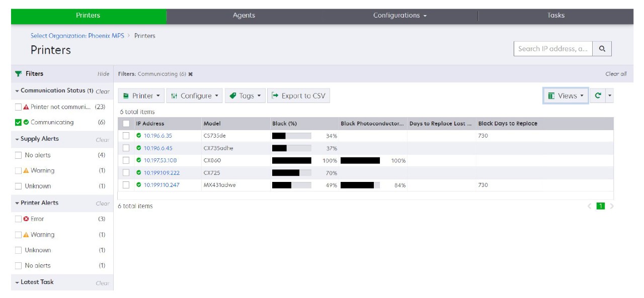This screenshot has width=644, height=298.
Task: Click the Search IP address input field
Action: click(552, 49)
